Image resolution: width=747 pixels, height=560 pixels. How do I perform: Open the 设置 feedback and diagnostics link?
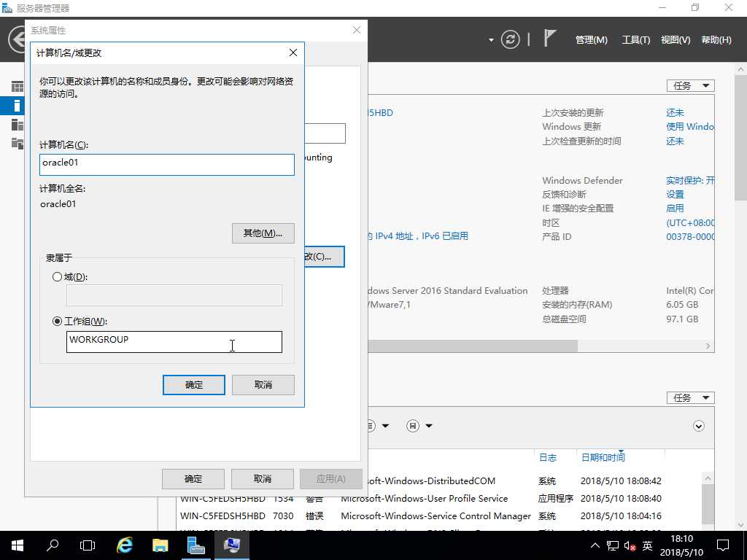675,194
